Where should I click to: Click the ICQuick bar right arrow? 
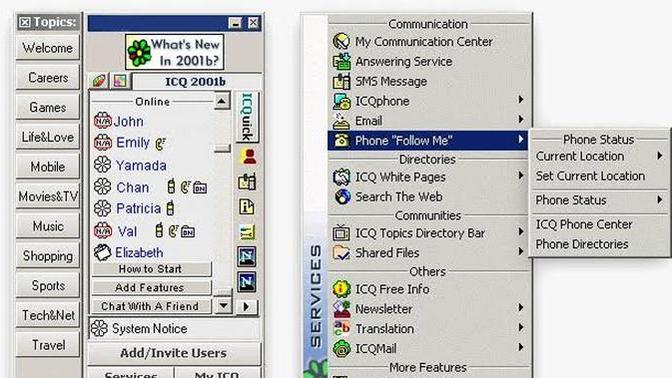pos(246,306)
